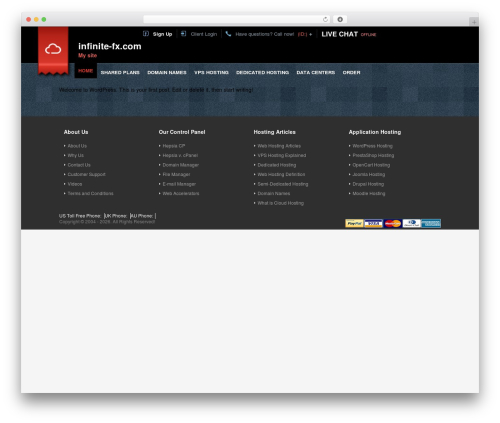Click the Hosting Articles heading
Screen dimensions: 500x423
click(x=274, y=132)
